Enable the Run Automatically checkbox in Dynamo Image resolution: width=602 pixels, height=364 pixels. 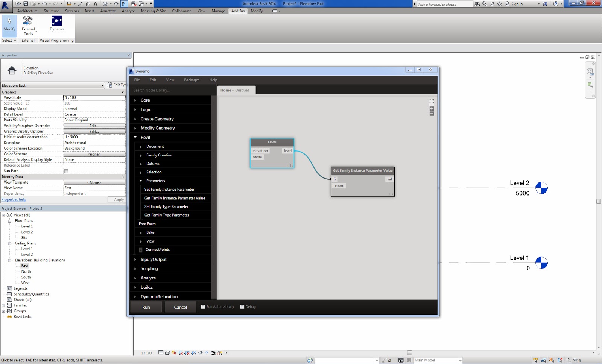203,306
